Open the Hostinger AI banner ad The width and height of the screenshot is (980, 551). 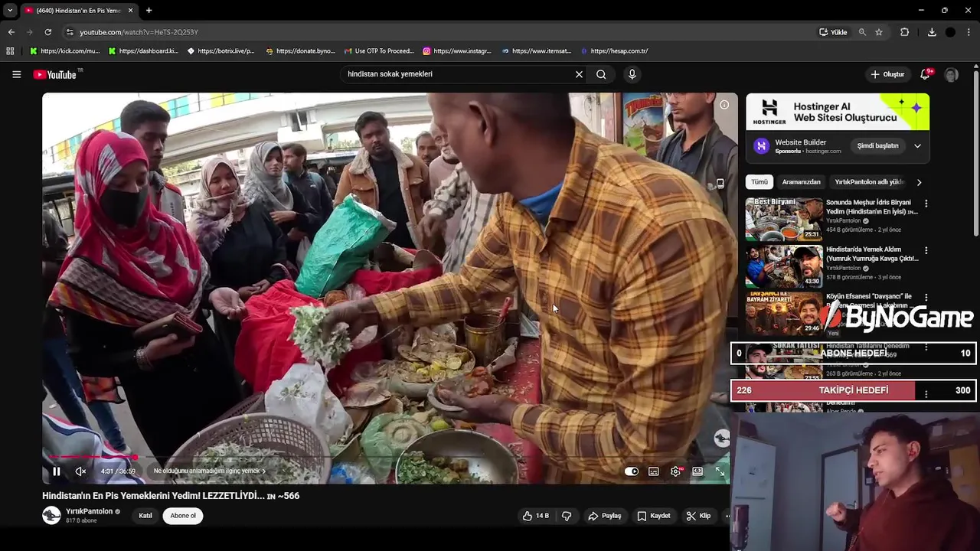coord(838,112)
